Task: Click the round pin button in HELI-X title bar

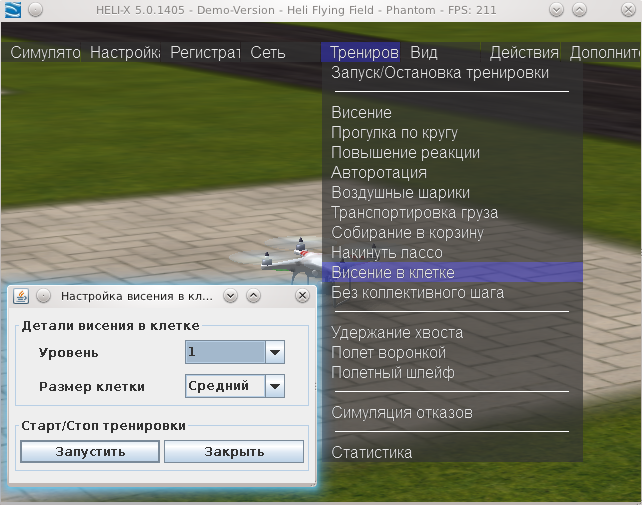Action: coord(36,9)
